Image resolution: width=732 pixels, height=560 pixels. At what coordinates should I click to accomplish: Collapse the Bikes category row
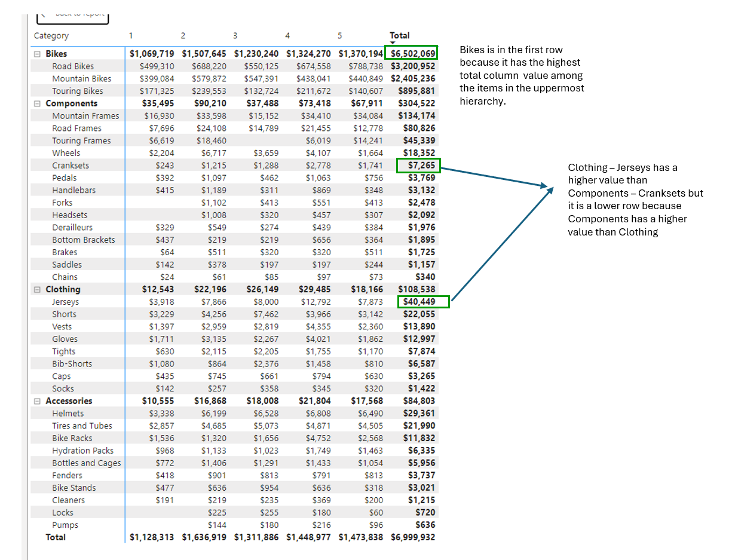[38, 54]
